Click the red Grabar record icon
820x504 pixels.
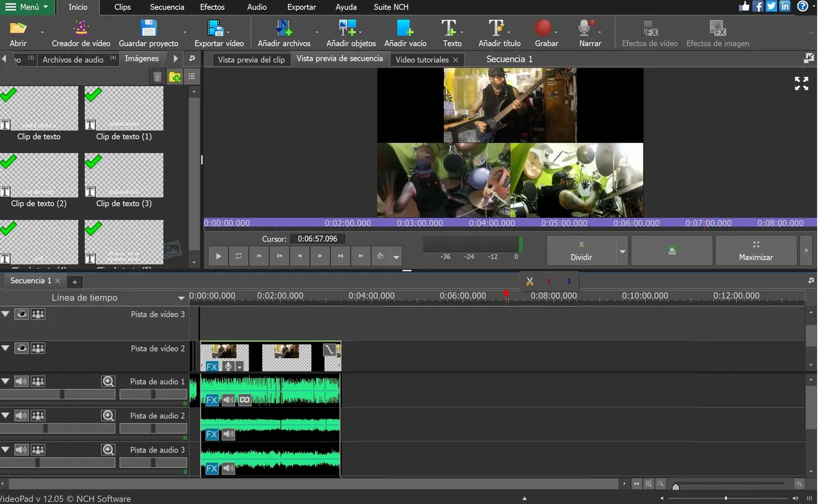[543, 28]
